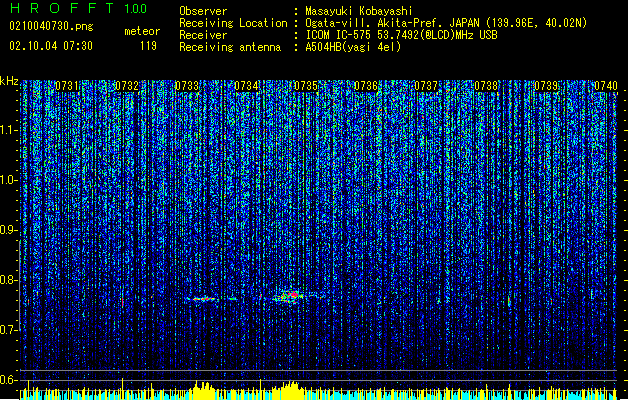Click the Observer field label
The width and height of the screenshot is (629, 400).
click(203, 11)
